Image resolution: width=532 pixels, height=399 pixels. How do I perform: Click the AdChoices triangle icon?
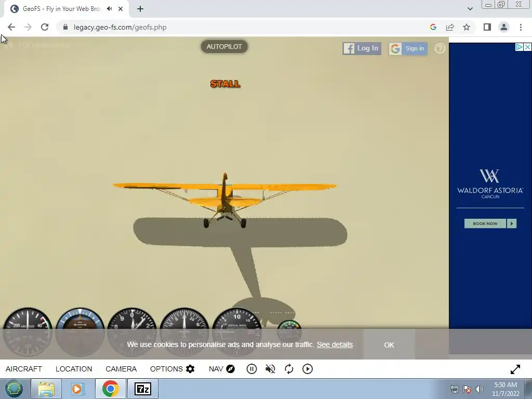click(519, 47)
